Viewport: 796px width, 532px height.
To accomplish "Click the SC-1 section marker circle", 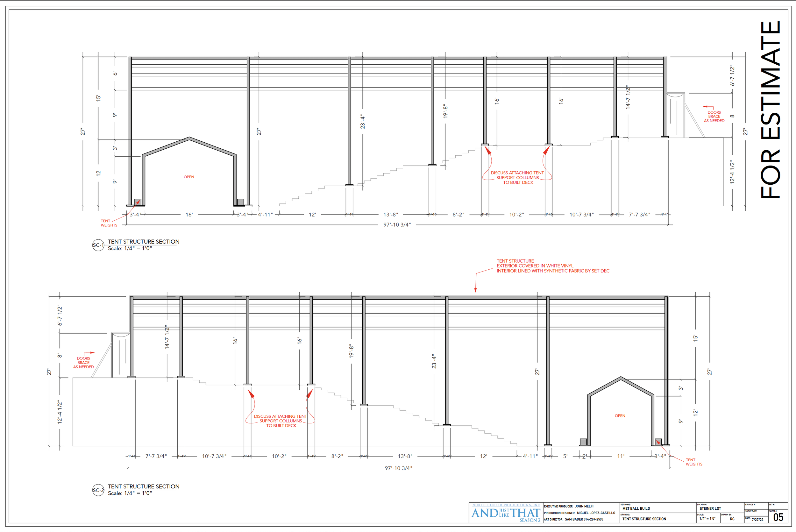I will click(98, 245).
